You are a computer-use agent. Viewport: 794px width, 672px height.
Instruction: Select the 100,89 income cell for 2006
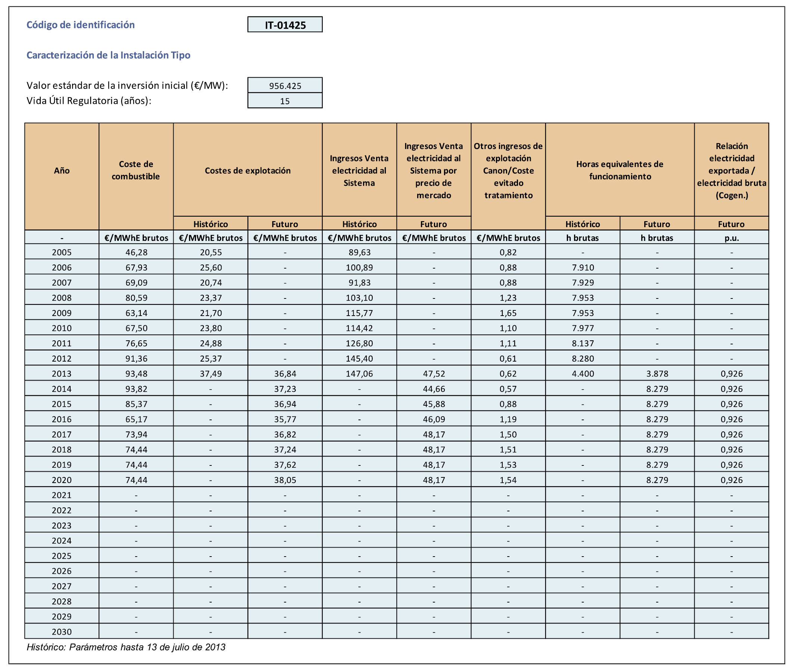pyautogui.click(x=360, y=267)
